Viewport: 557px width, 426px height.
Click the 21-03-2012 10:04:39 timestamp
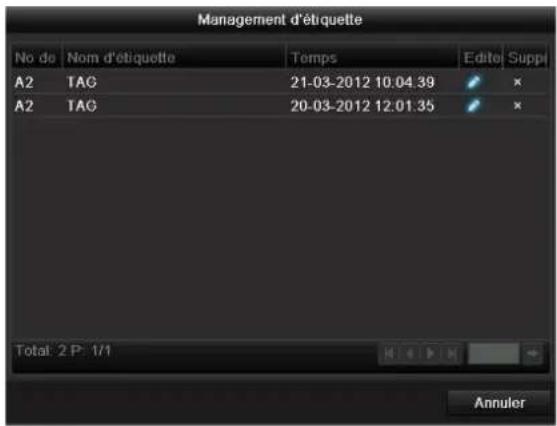pyautogui.click(x=362, y=82)
